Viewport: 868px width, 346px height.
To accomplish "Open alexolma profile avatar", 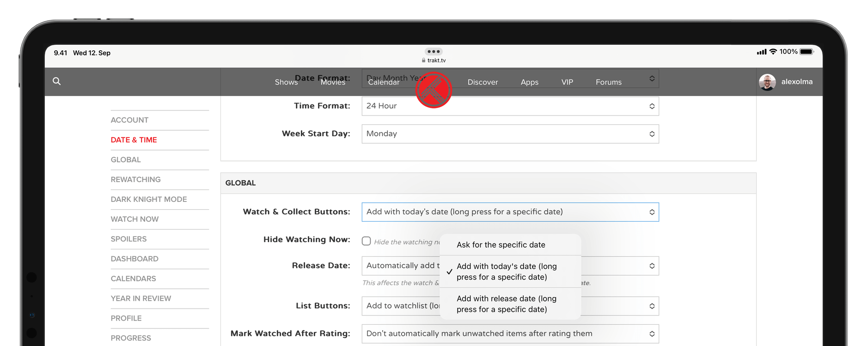I will point(767,82).
